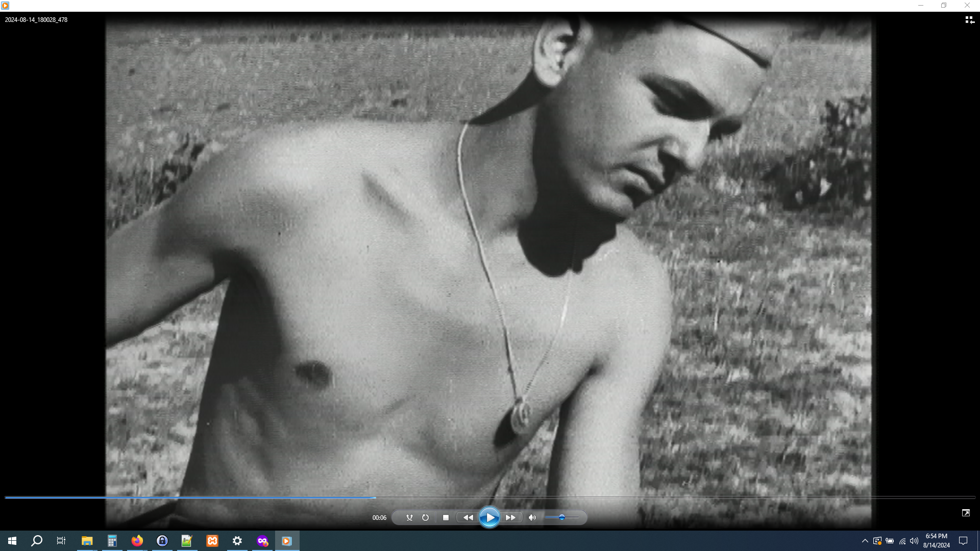The height and width of the screenshot is (551, 980).
Task: Play the paused video
Action: point(489,517)
